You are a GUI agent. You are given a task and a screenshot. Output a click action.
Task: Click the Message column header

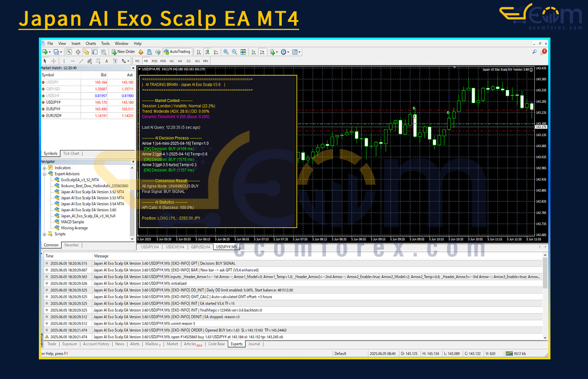pyautogui.click(x=101, y=256)
